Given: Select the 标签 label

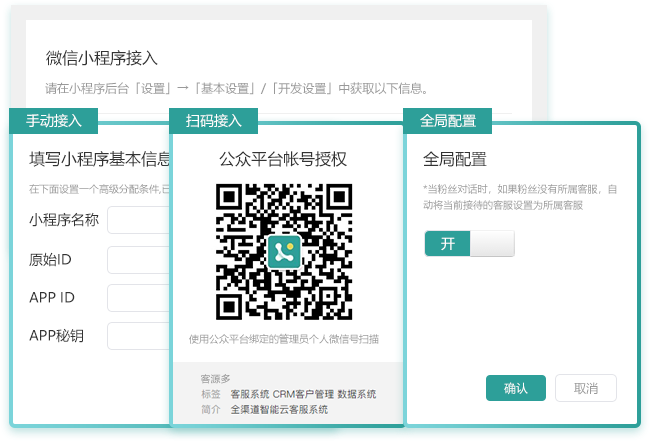Looking at the screenshot, I should tap(211, 394).
